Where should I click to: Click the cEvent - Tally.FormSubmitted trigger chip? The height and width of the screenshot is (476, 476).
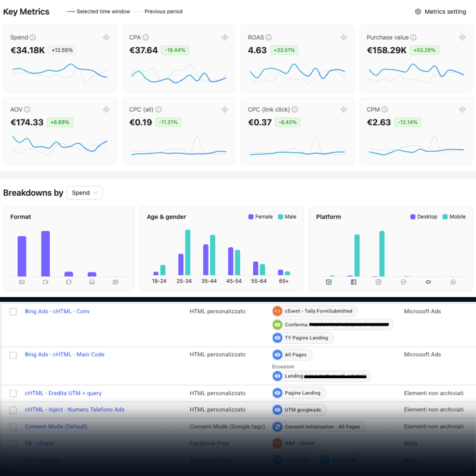coord(315,311)
